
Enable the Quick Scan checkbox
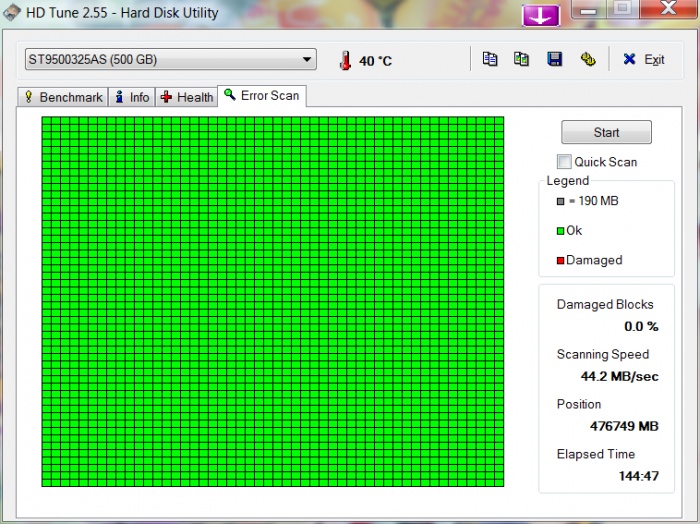point(564,162)
